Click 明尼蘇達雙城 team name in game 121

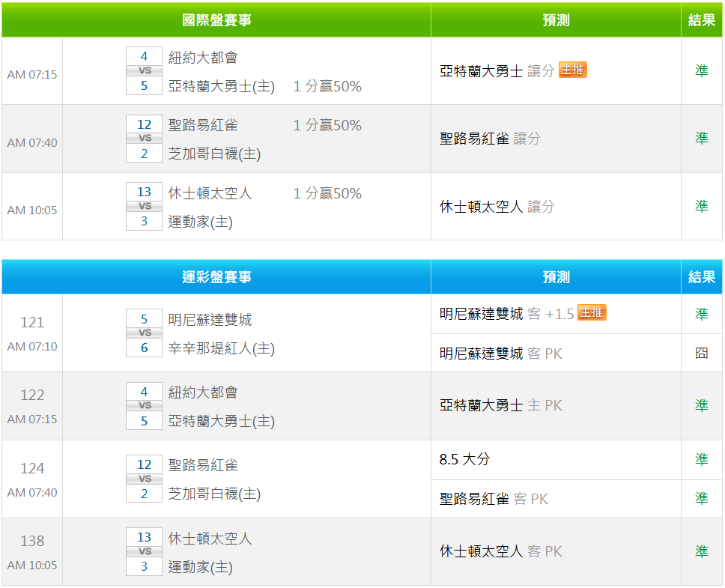(x=210, y=319)
